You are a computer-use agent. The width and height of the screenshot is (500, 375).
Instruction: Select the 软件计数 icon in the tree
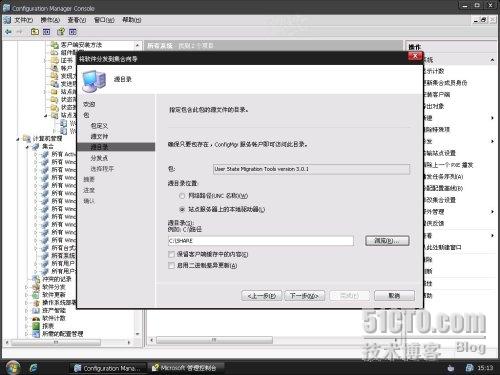click(x=36, y=318)
